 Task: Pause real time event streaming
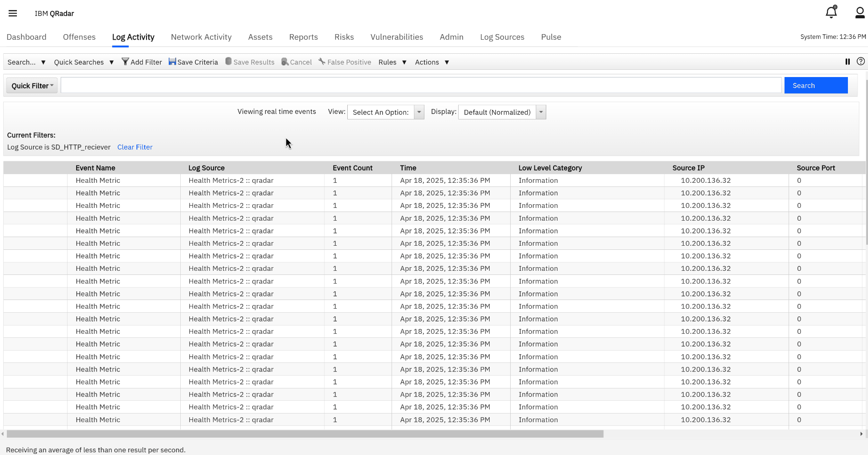tap(847, 62)
